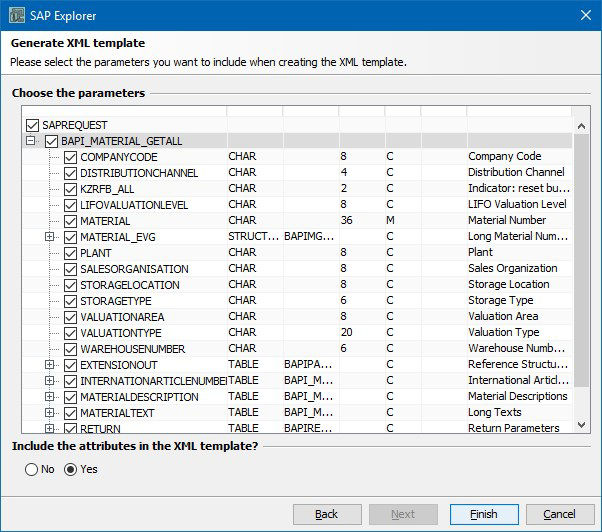
Task: Expand the MATERIALDESCRIPTION table node
Action: [49, 396]
